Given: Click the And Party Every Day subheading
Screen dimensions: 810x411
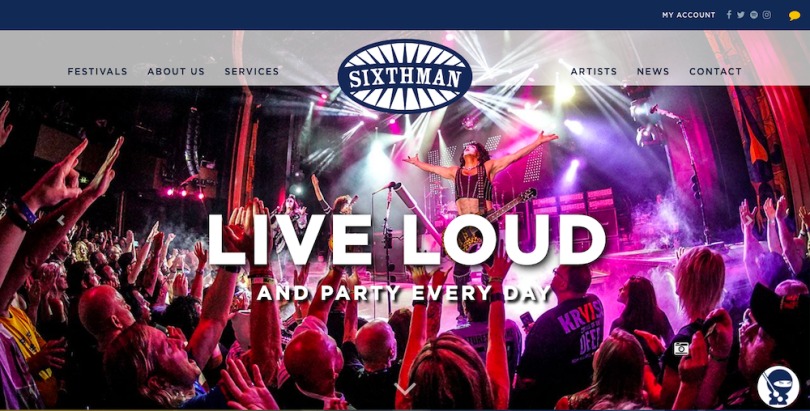Looking at the screenshot, I should (404, 294).
